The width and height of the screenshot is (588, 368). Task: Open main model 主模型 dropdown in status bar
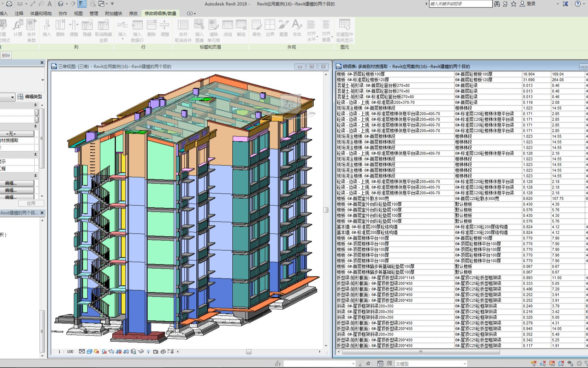pos(465,364)
